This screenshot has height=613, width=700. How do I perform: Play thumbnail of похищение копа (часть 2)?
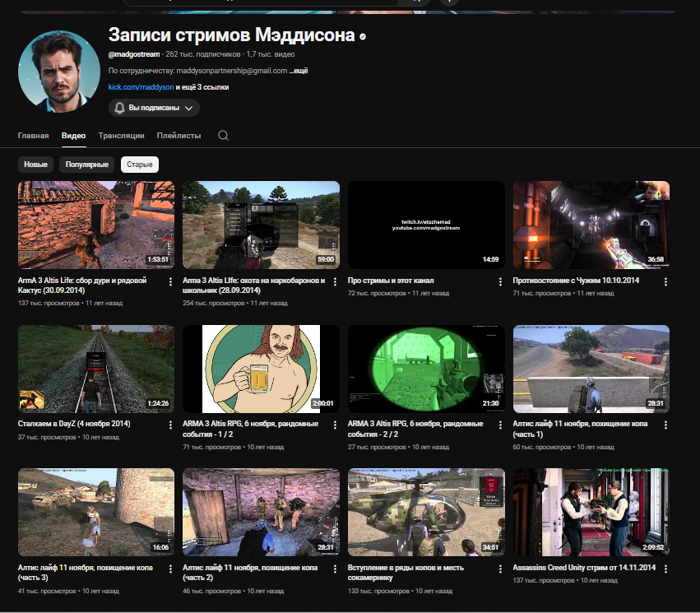click(x=261, y=512)
